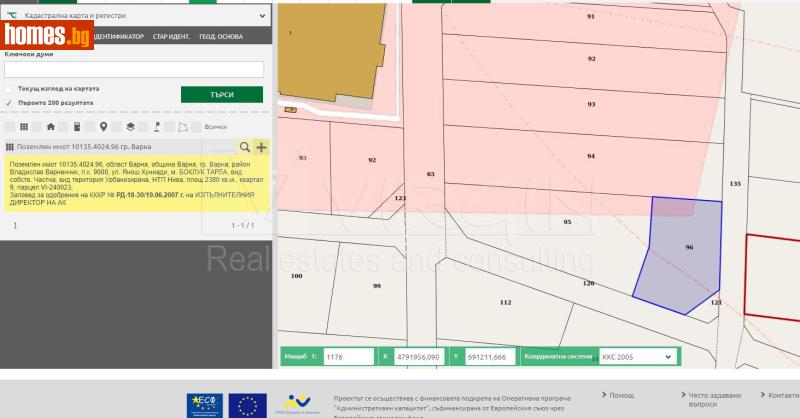Click the red-outlined parcel at right edge
The image size is (800, 418).
(773, 279)
